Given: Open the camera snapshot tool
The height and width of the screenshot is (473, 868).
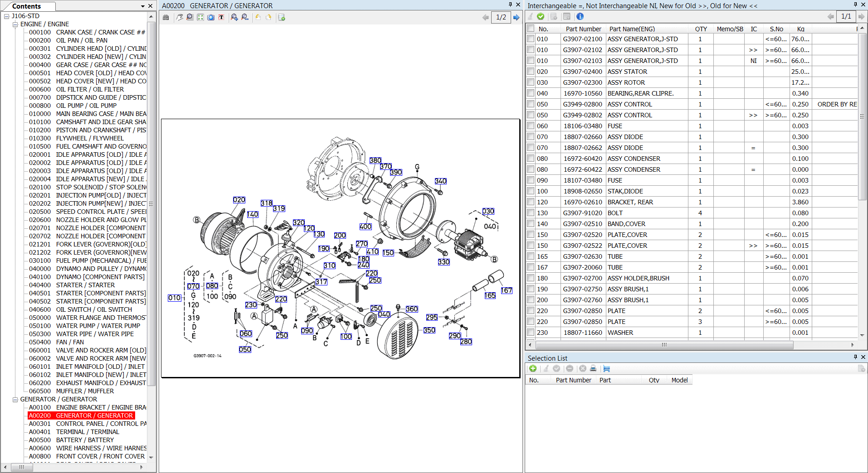Looking at the screenshot, I should (x=211, y=17).
